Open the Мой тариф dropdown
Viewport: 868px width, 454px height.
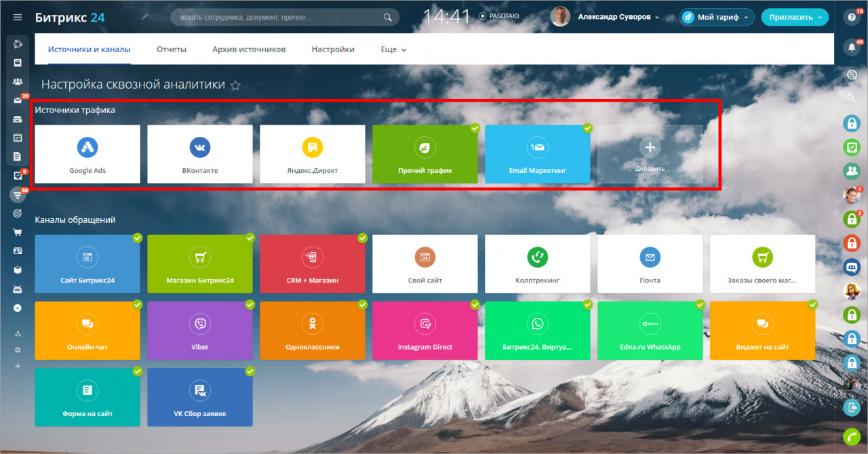click(x=717, y=17)
